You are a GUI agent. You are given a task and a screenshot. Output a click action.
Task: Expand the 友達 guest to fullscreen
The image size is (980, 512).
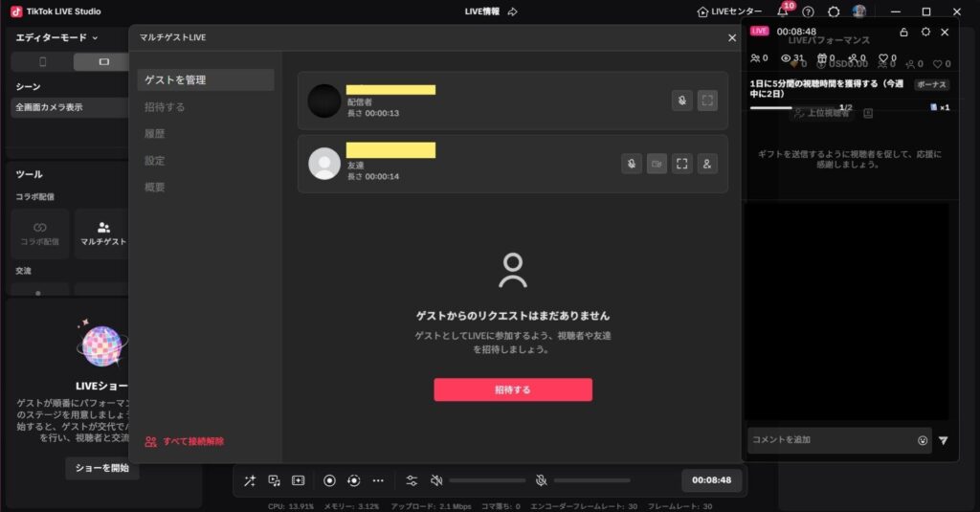tap(681, 164)
